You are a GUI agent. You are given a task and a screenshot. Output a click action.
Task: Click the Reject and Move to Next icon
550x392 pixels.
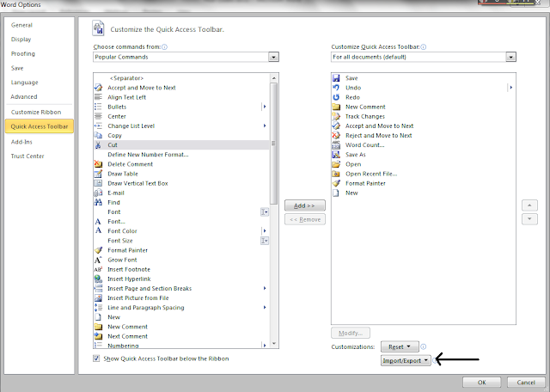point(336,135)
